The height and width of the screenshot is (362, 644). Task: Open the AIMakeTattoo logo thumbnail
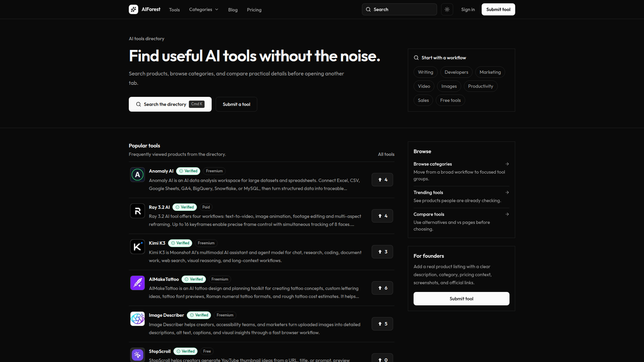138,283
